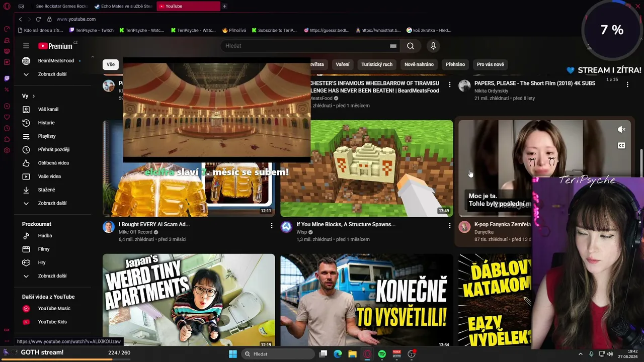Open Twitch in the Opera sidebar
Screen dimensions: 644x362
[7, 78]
